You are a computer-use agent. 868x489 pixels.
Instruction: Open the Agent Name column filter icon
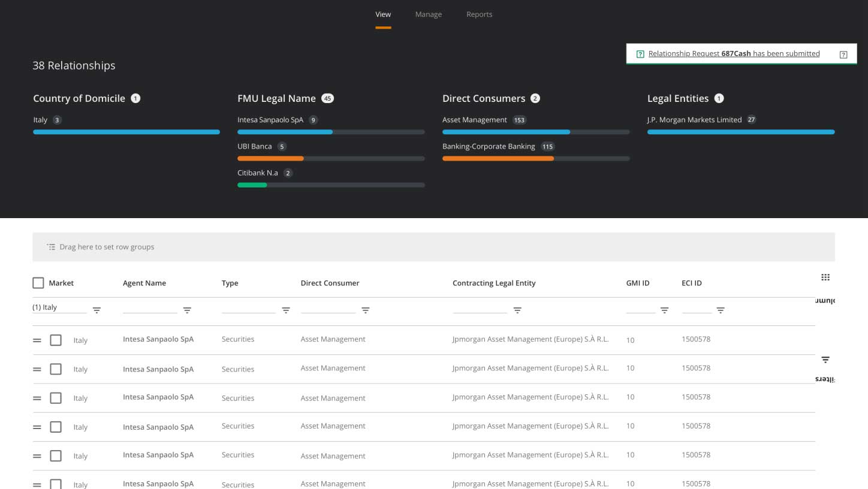[187, 310]
